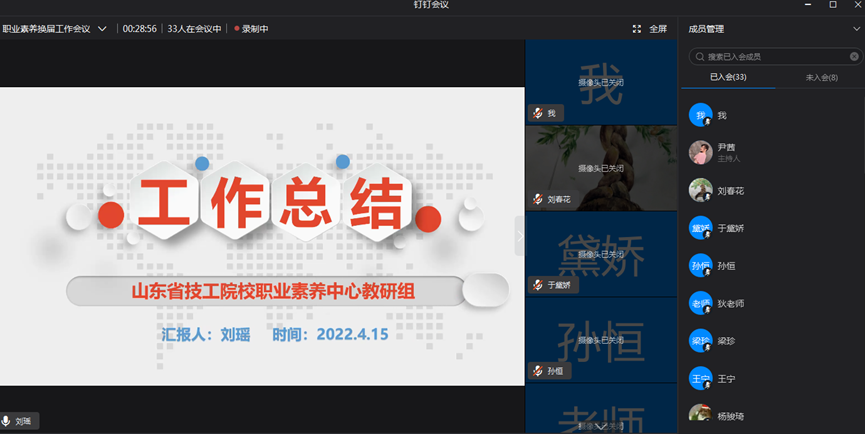Viewport: 865px width, 434px height.
Task: Select member name 王宁 in the list
Action: 727,379
